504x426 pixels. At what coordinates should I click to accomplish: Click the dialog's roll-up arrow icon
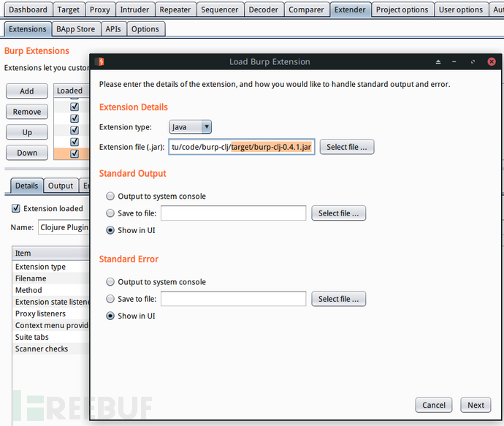click(x=438, y=62)
